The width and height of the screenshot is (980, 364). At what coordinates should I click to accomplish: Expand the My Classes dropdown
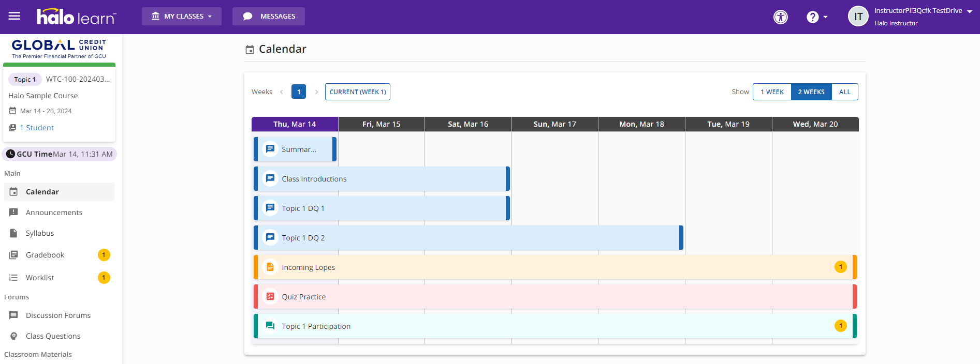pos(182,17)
